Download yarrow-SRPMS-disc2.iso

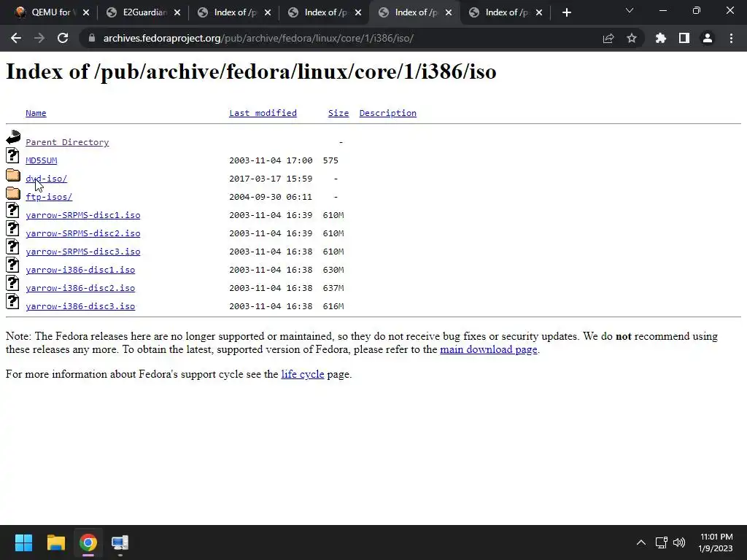83,233
